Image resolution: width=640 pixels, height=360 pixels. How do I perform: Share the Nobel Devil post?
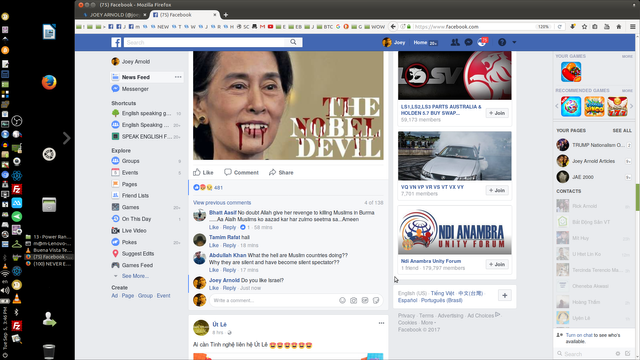(281, 172)
